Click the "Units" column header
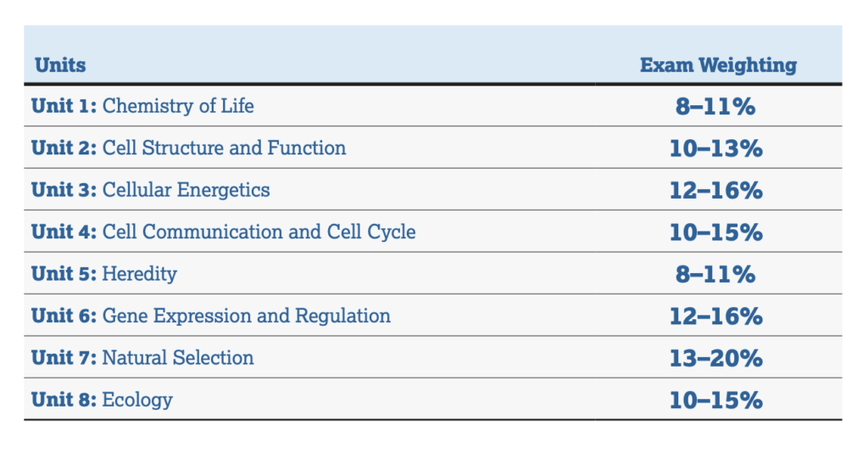 pyautogui.click(x=60, y=64)
